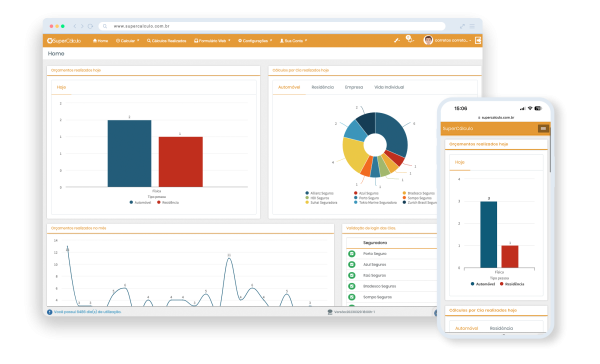Click the SuperCálculo logo in the desktop navbar
The width and height of the screenshot is (600, 364).
click(64, 41)
